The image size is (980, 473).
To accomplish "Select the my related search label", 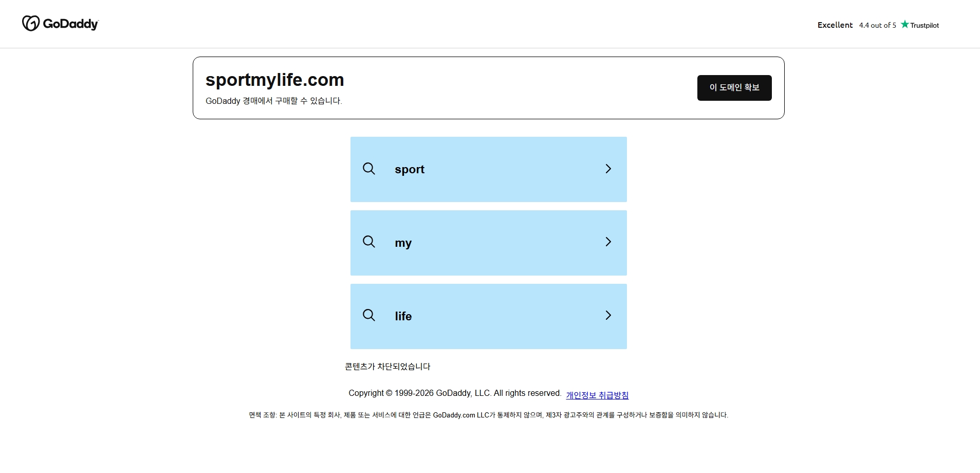I will tap(403, 243).
